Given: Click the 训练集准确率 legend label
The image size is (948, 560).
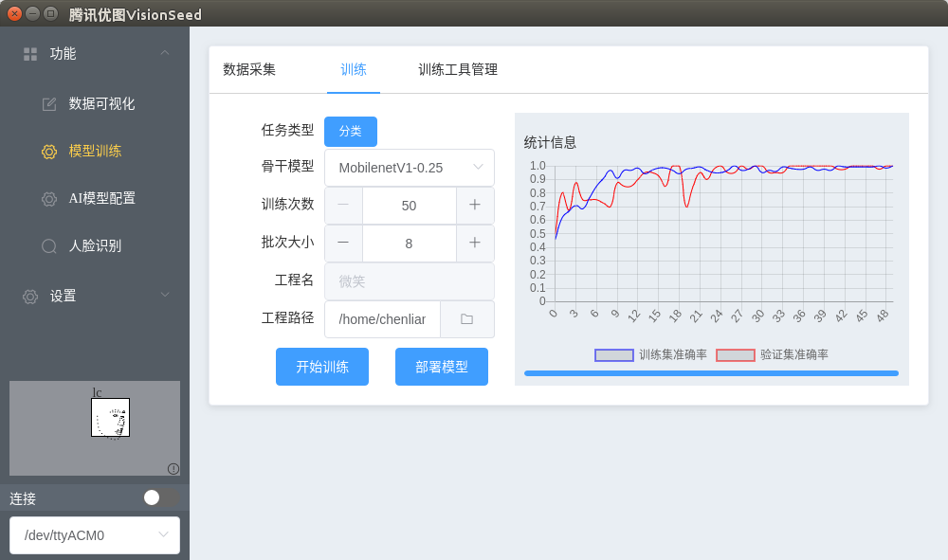Looking at the screenshot, I should (x=673, y=354).
